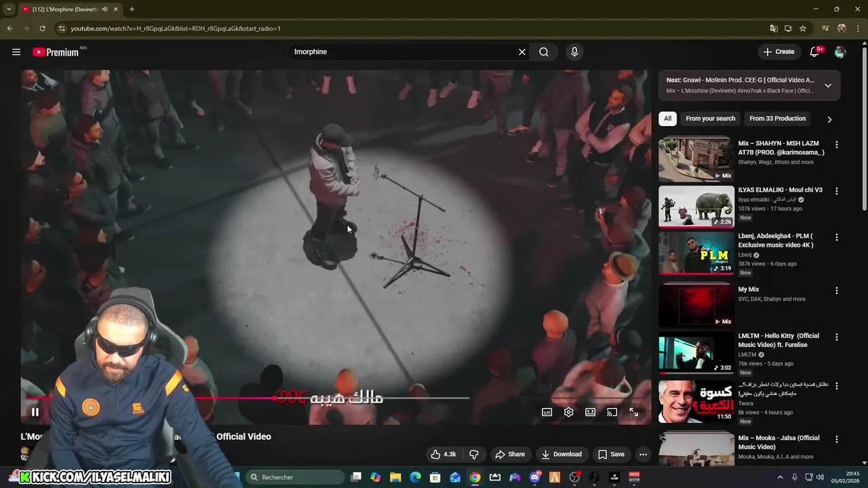The width and height of the screenshot is (868, 488).
Task: Show hidden system tray icons
Action: pos(780,477)
